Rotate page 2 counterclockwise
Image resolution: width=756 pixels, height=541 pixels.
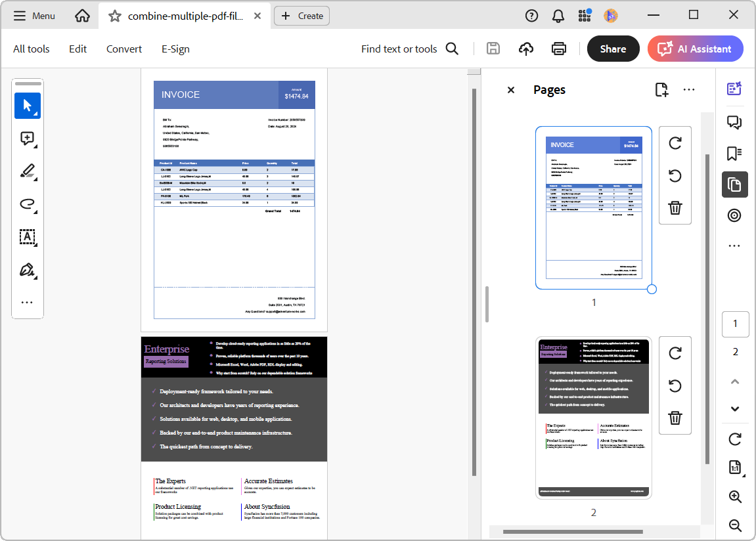(675, 385)
